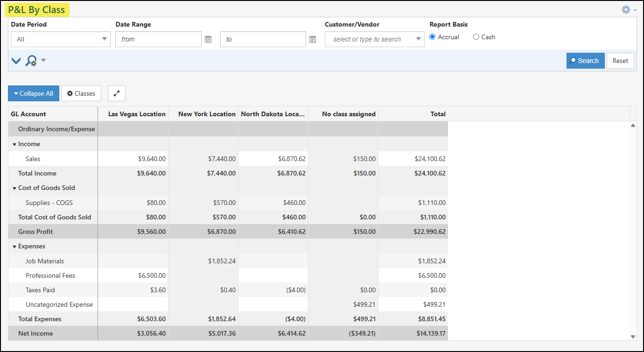Image resolution: width=644 pixels, height=352 pixels.
Task: Open saved search magnifier settings icon
Action: point(31,61)
